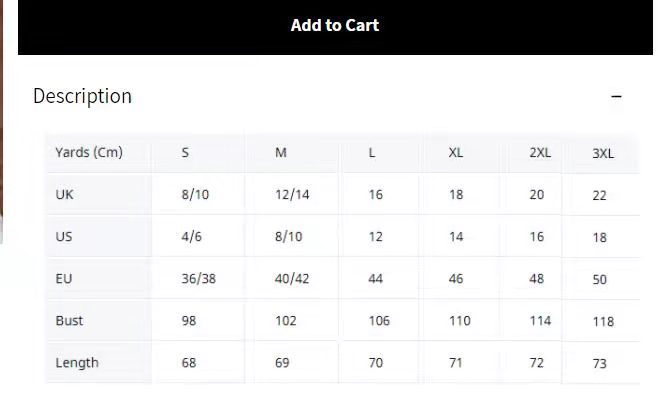Click the US row label
The height and width of the screenshot is (403, 668).
64,237
